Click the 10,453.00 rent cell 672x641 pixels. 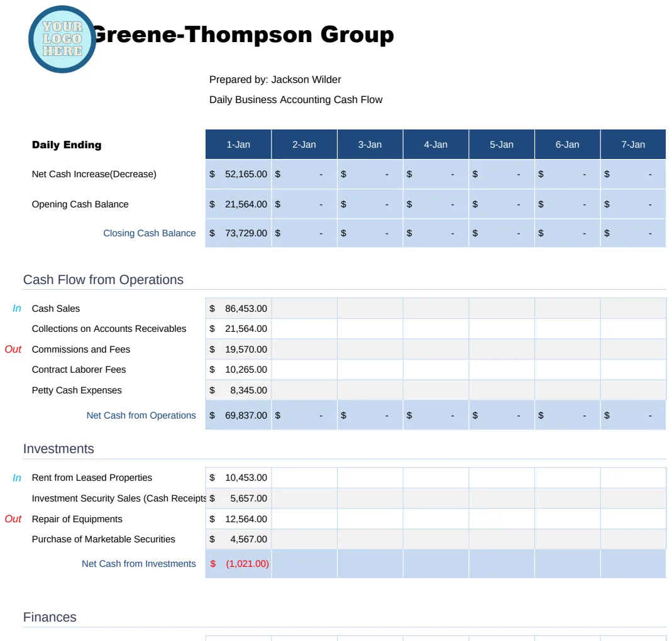tap(238, 478)
